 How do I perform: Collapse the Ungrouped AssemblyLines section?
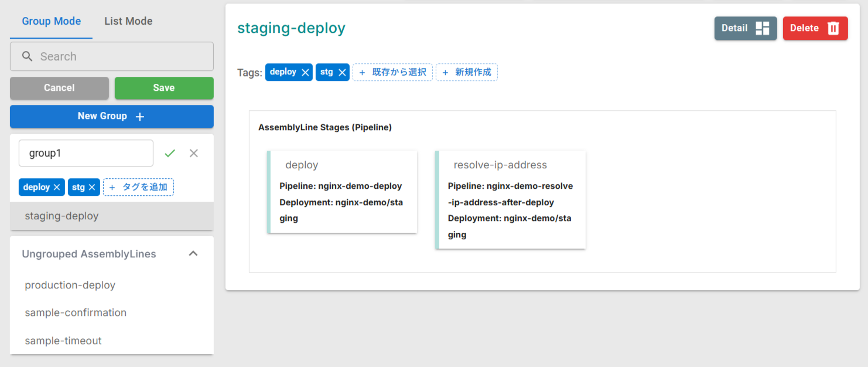click(193, 253)
